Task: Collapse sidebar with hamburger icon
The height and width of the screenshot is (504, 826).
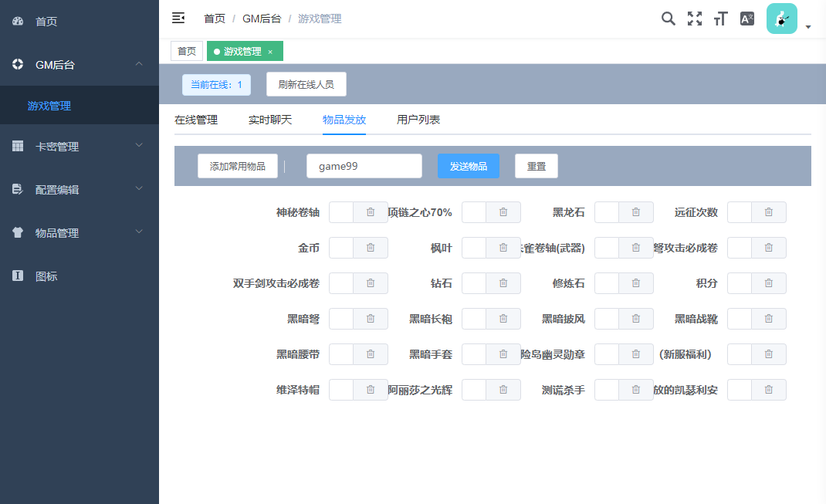Action: (x=178, y=18)
